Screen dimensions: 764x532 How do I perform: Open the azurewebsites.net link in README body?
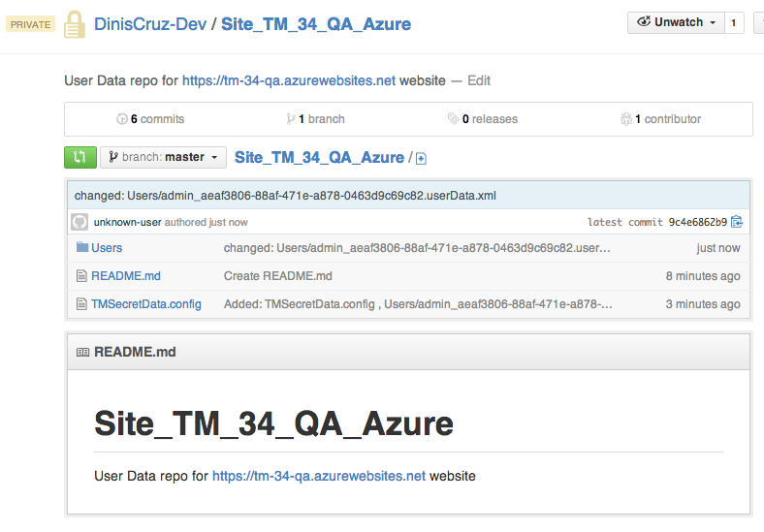click(x=318, y=476)
